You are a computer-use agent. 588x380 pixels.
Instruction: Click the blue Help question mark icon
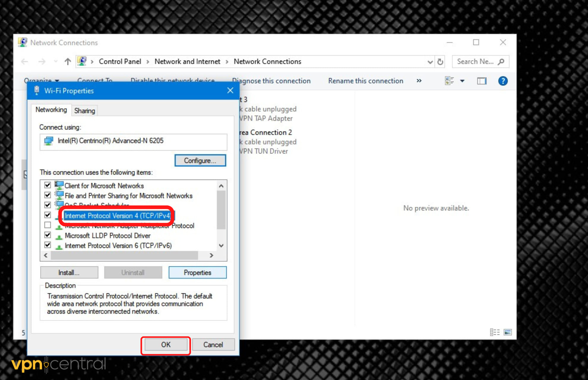pos(502,81)
